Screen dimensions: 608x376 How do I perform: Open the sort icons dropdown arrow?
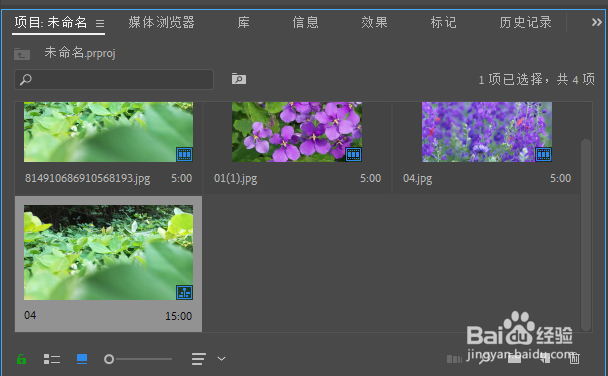[x=221, y=359]
